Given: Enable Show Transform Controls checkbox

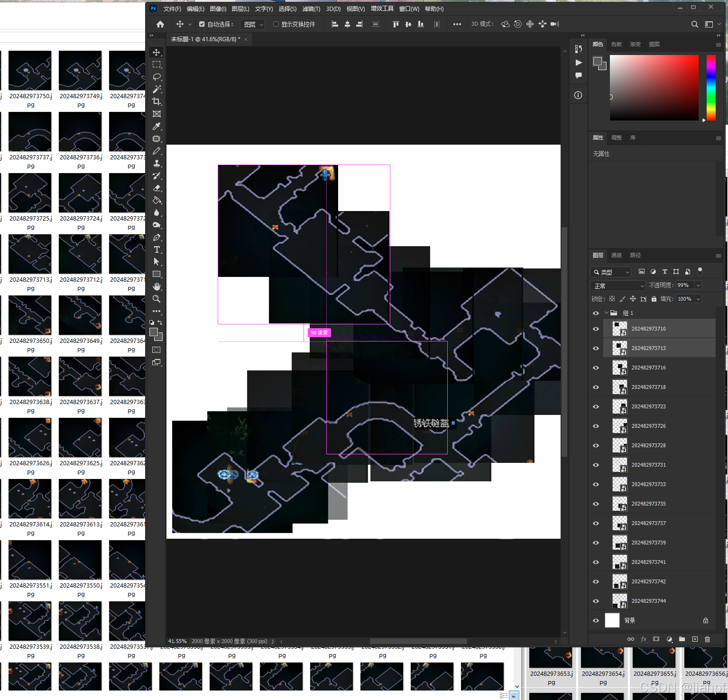Looking at the screenshot, I should 276,24.
